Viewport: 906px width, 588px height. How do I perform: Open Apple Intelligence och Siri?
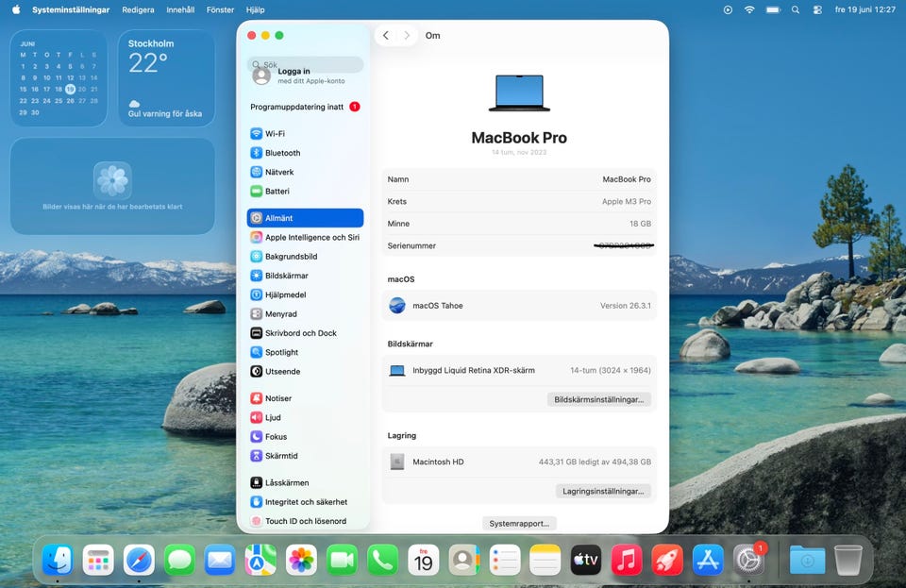click(305, 237)
